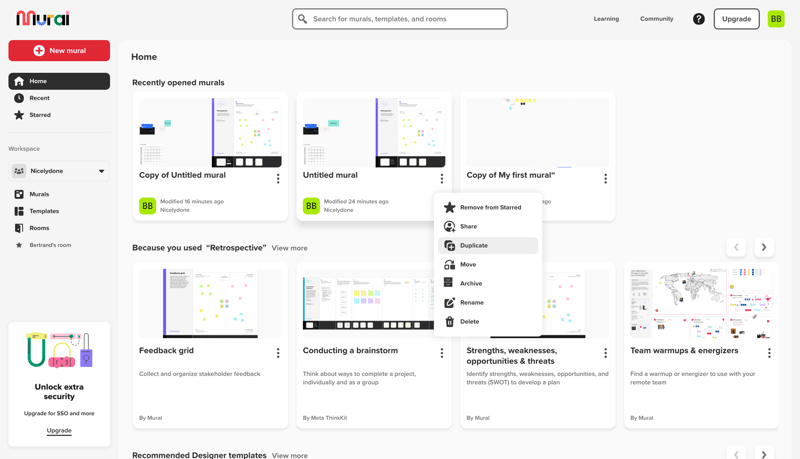This screenshot has width=800, height=459.
Task: Choose Duplicate from context menu
Action: 474,245
